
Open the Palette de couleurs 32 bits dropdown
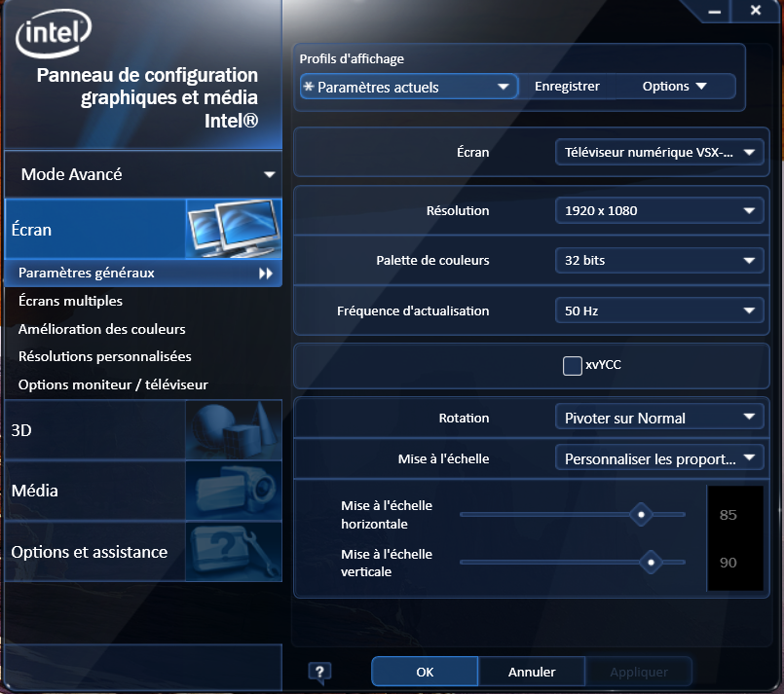click(x=659, y=260)
